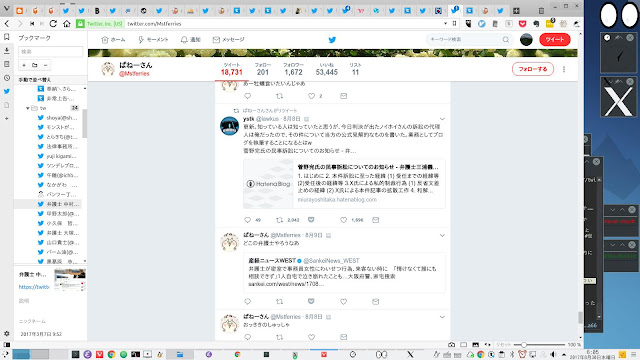Retweet the ytk tweet with 2,042 retweets
Image resolution: width=640 pixels, height=360 pixels.
tap(280, 220)
